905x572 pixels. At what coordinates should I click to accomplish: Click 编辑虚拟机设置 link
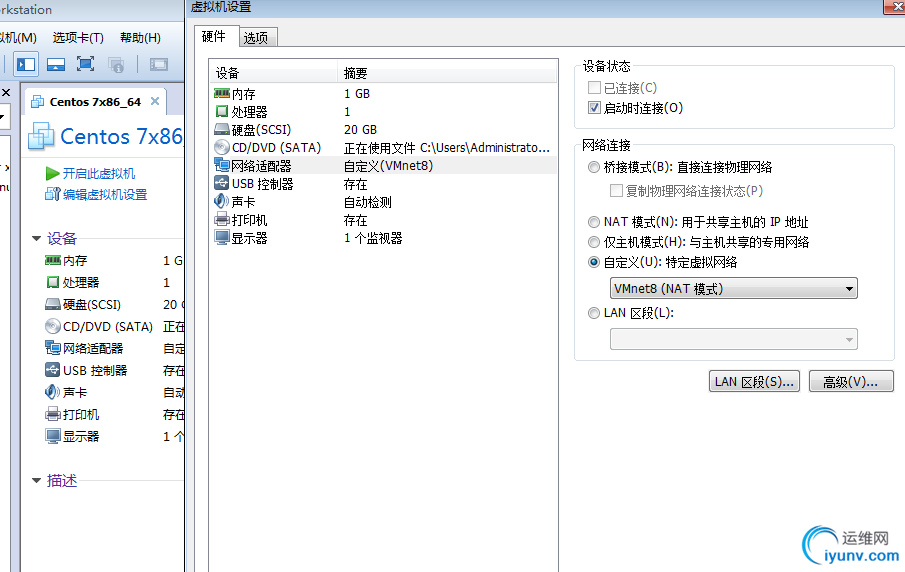[x=105, y=195]
